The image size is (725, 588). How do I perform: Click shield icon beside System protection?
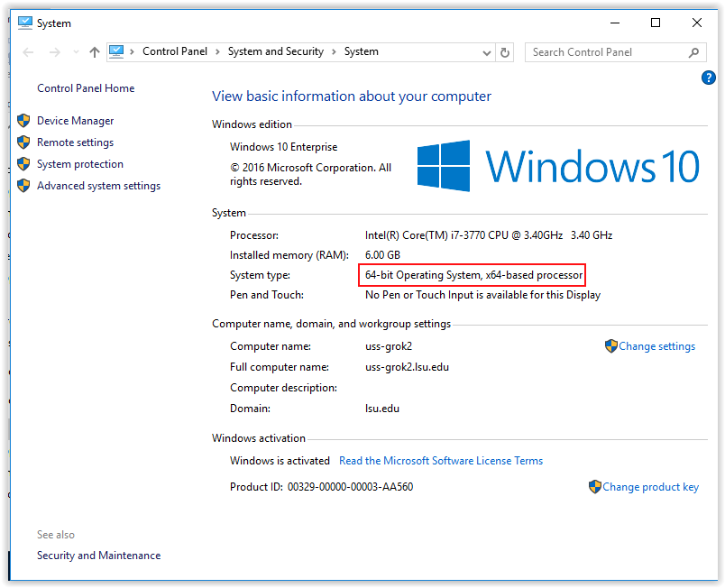click(23, 163)
